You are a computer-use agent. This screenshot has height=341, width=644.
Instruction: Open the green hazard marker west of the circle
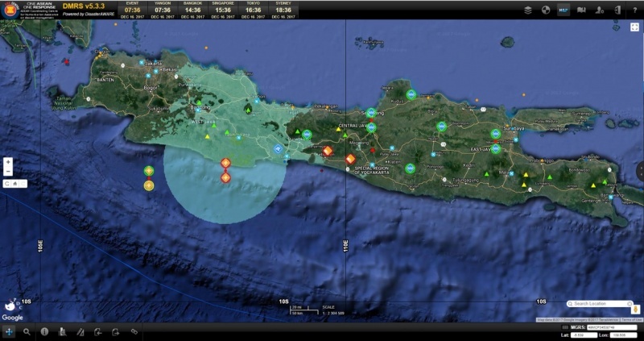click(x=149, y=170)
